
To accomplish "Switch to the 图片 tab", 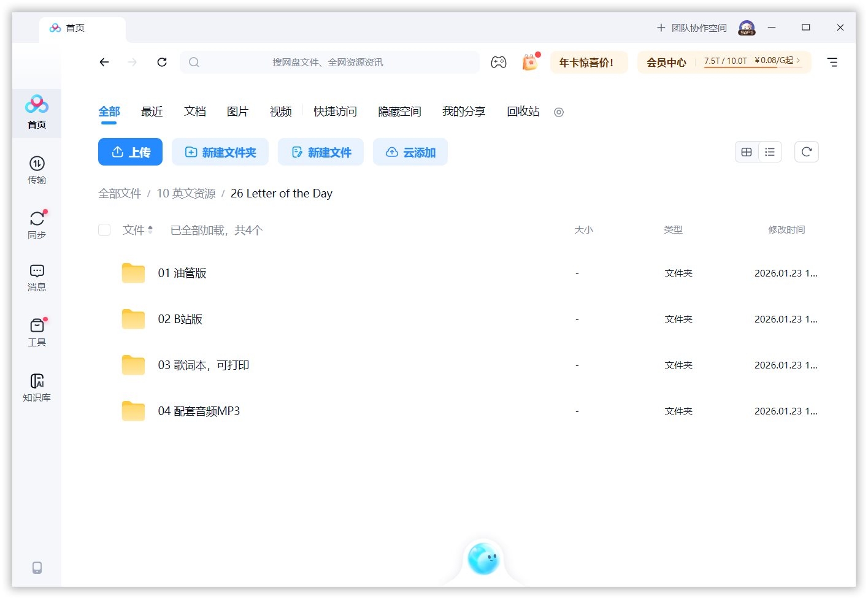I will 238,112.
